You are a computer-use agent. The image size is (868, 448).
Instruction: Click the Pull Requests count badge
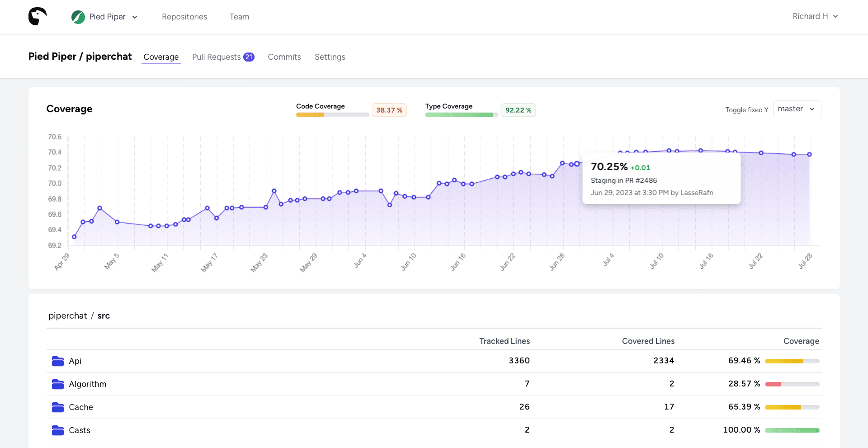pos(249,57)
